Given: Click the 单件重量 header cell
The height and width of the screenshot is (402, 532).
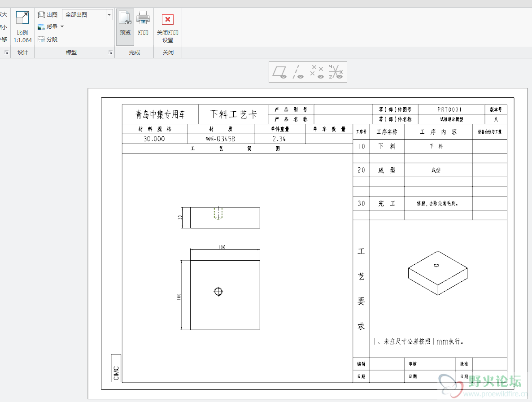Looking at the screenshot, I should 279,129.
